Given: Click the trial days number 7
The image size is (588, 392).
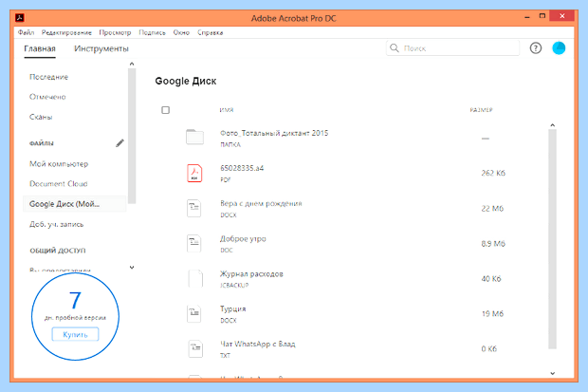Looking at the screenshot, I should click(75, 300).
